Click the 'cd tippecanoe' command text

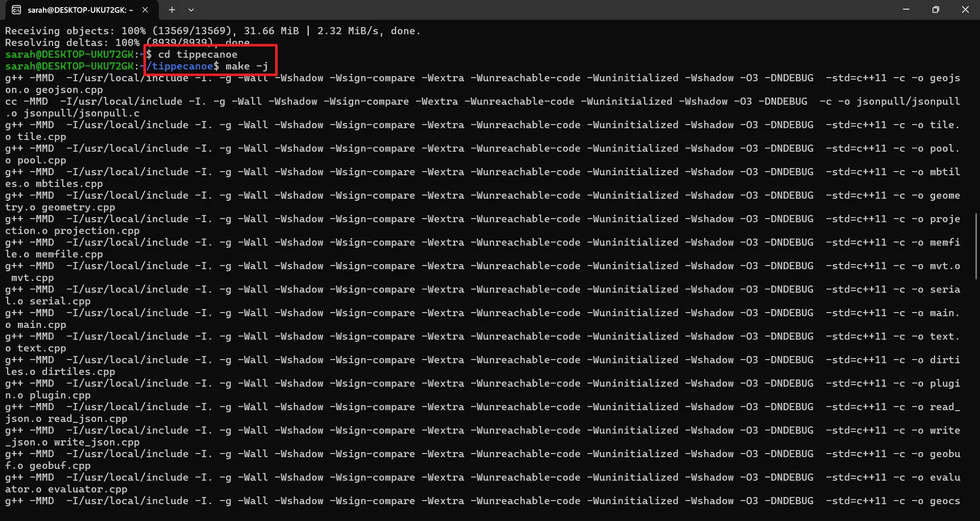pyautogui.click(x=197, y=55)
